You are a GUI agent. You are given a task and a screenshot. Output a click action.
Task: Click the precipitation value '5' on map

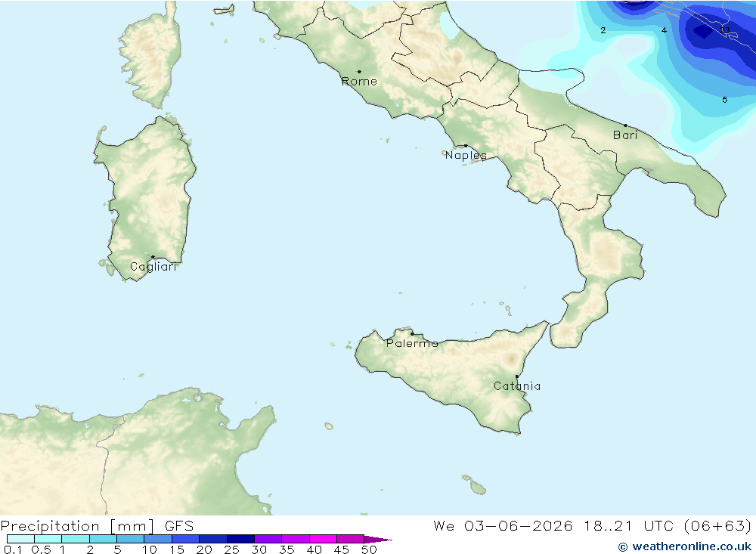(725, 100)
